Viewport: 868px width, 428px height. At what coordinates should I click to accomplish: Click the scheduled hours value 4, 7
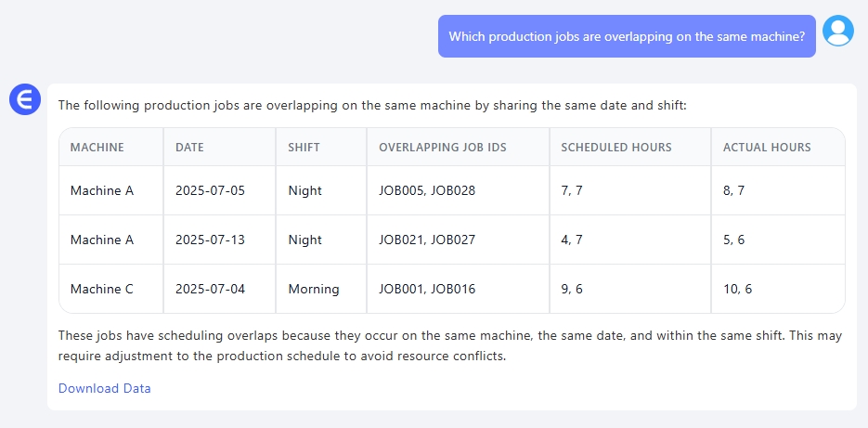(x=572, y=240)
